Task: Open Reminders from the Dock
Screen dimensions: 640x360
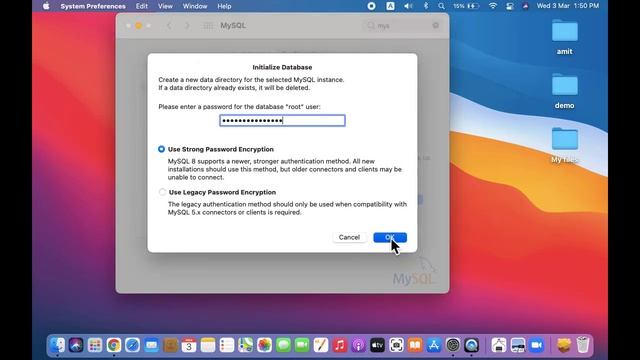Action: coord(227,345)
